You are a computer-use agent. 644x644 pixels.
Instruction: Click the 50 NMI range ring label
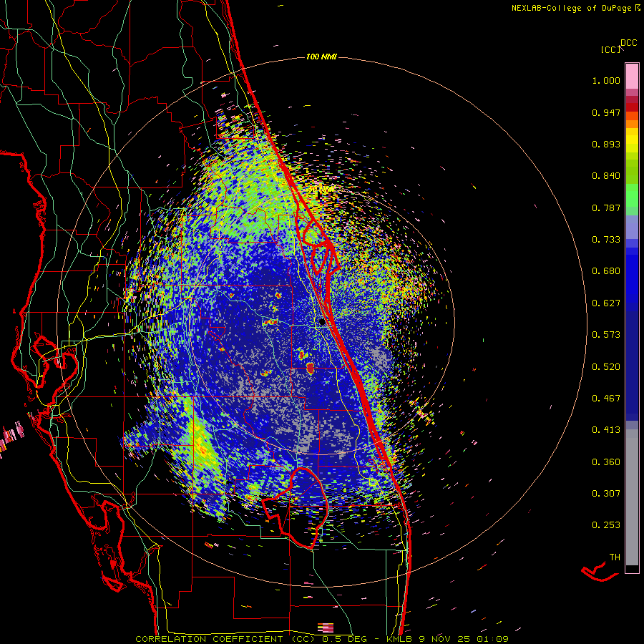click(321, 190)
